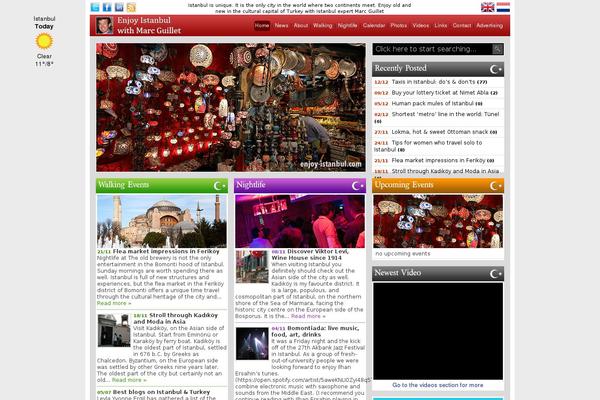Open the Videos menu item
The width and height of the screenshot is (600, 400).
[421, 25]
